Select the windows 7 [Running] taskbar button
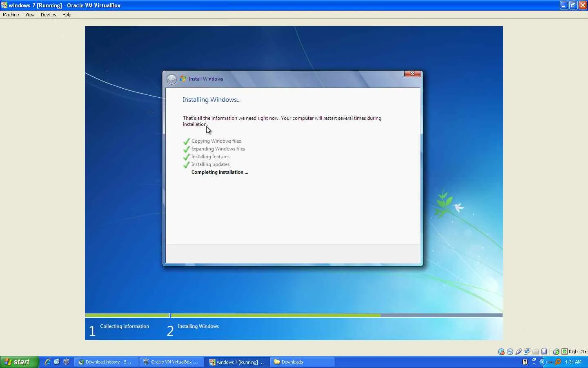Viewport: 588px width, 368px height. (237, 362)
